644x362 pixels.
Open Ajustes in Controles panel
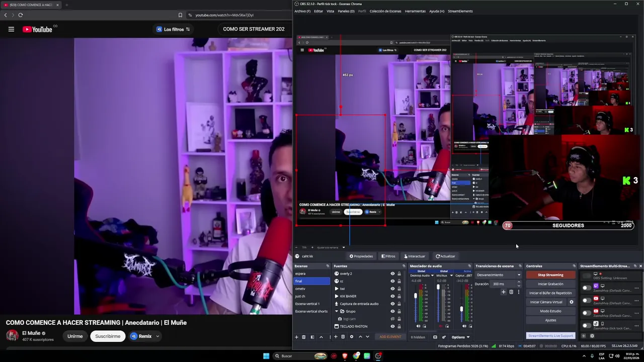tap(550, 320)
